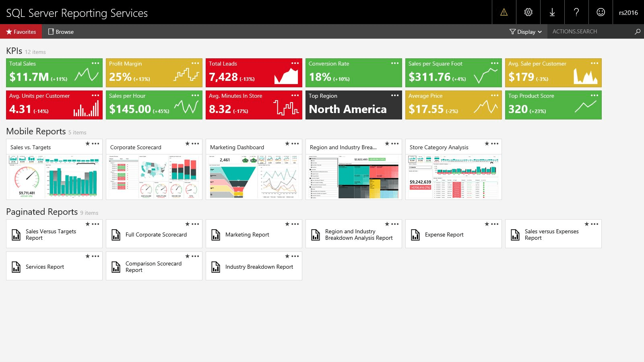
Task: Select the Favorites tab
Action: [x=21, y=31]
